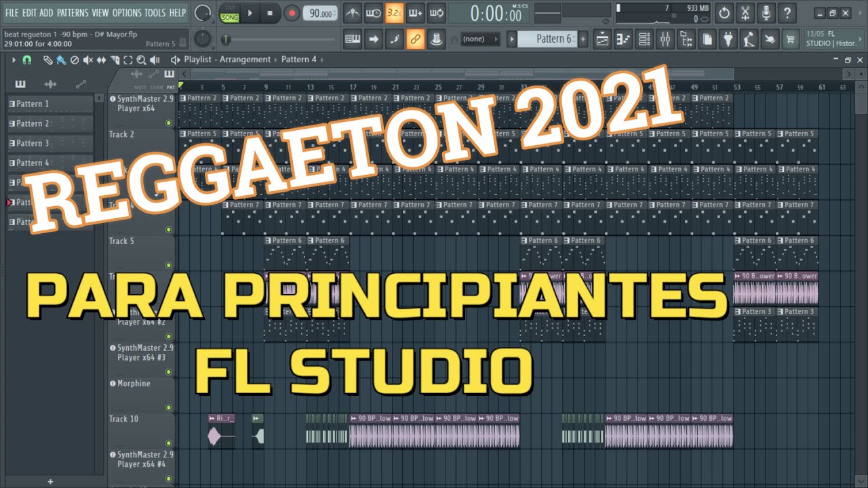868x488 pixels.
Task: Open the FILE menu
Action: click(12, 13)
